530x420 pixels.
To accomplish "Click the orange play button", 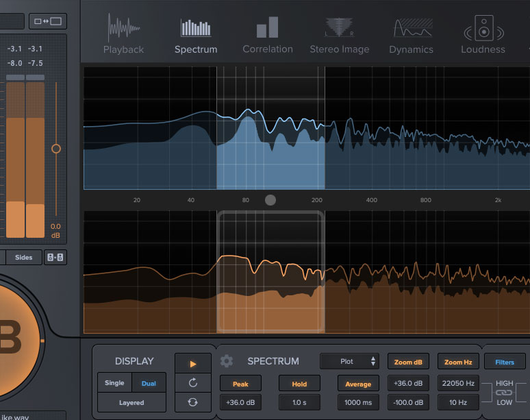I will point(193,364).
